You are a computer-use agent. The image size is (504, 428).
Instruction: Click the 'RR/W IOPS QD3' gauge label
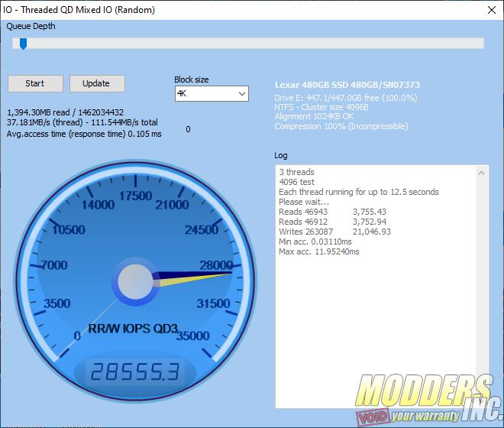coord(133,329)
